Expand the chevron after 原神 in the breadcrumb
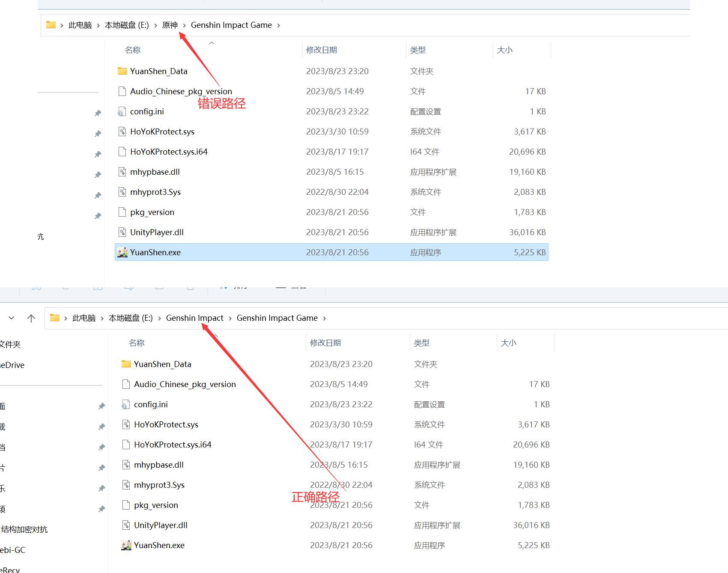 [x=185, y=25]
